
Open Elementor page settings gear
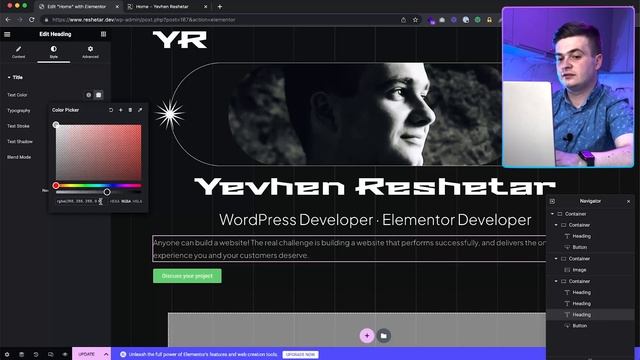coord(7,354)
